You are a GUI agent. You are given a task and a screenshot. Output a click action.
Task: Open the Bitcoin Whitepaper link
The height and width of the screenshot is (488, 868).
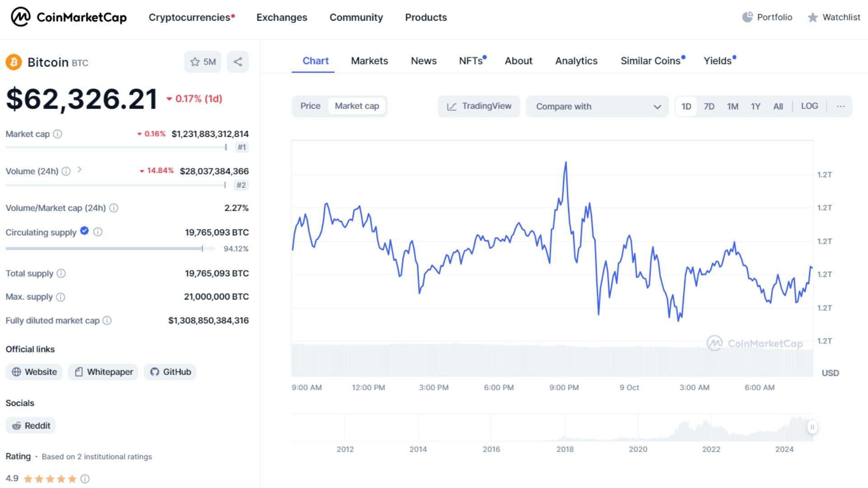(x=103, y=372)
